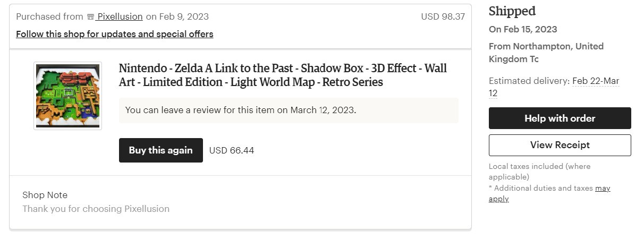
Task: Click the shop storefront icon beside Pixellusion
Action: (90, 17)
